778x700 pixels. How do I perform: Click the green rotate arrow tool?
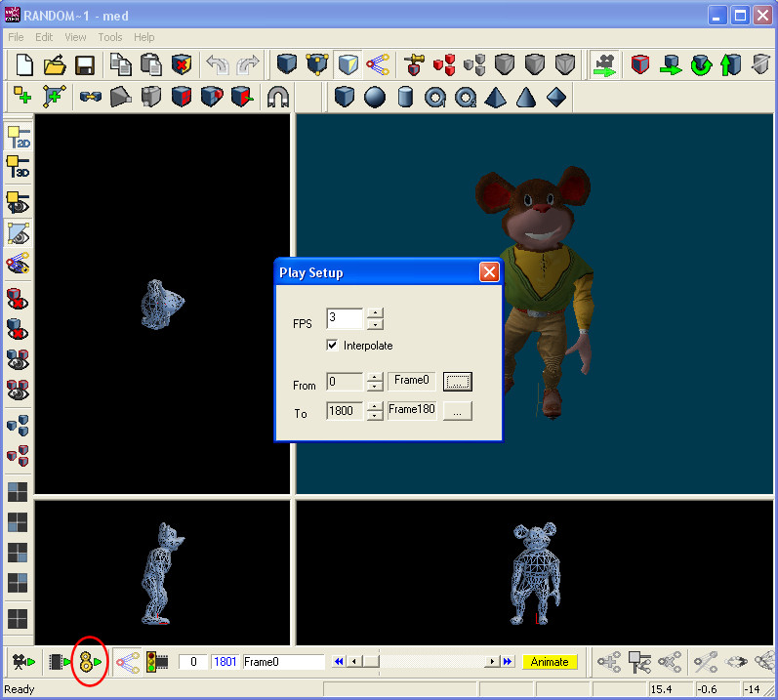coord(701,65)
